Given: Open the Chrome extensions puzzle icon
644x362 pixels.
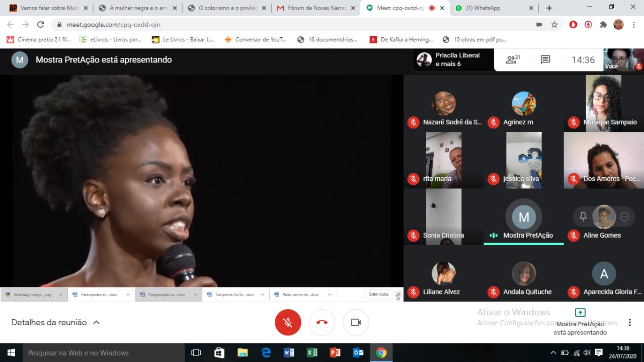Looking at the screenshot, I should (x=603, y=24).
